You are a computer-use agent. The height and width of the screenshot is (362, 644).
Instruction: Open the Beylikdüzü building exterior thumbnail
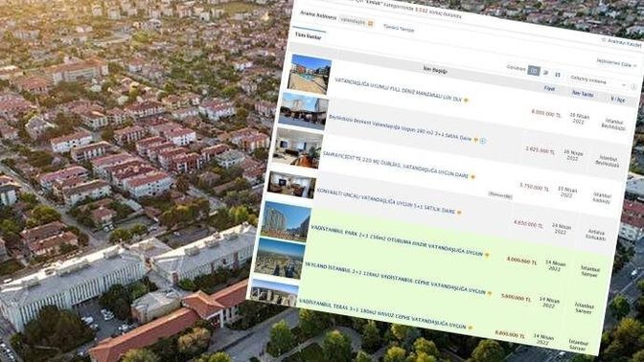point(303,111)
